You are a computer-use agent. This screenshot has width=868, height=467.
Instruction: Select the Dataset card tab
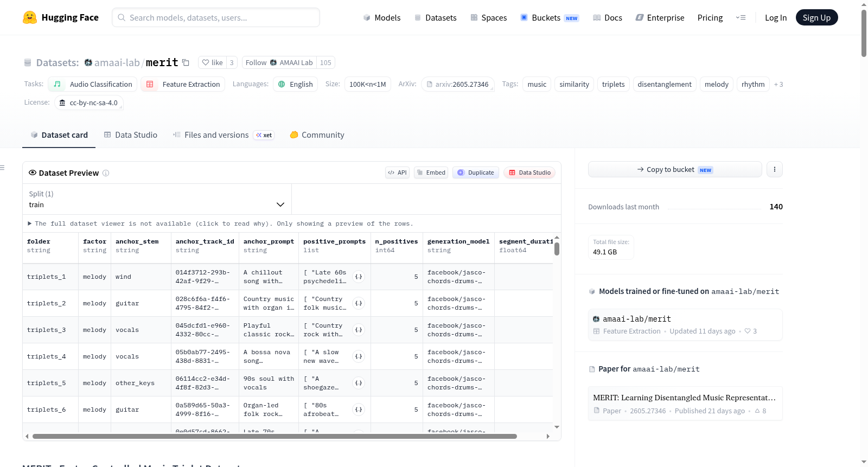pyautogui.click(x=59, y=135)
